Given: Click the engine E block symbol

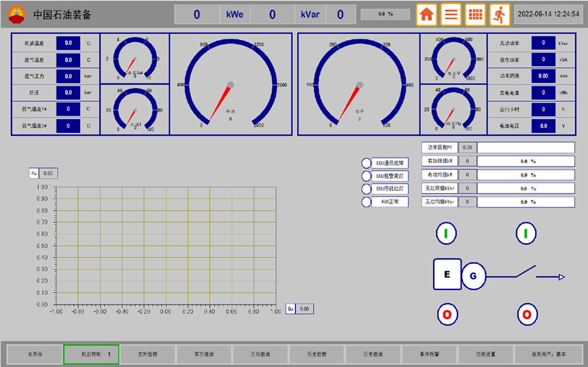Looking at the screenshot, I should point(447,274).
